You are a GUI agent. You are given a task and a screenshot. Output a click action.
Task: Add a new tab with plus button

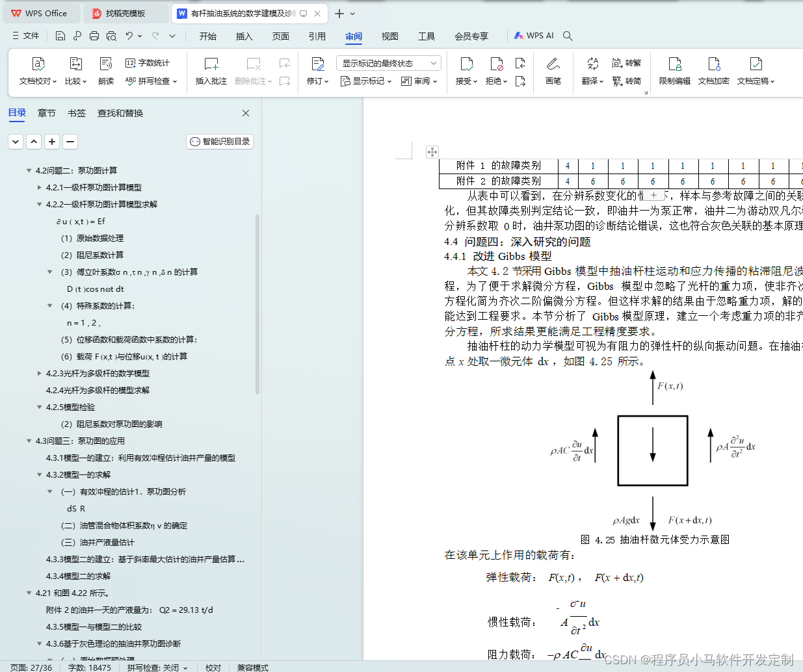click(339, 13)
